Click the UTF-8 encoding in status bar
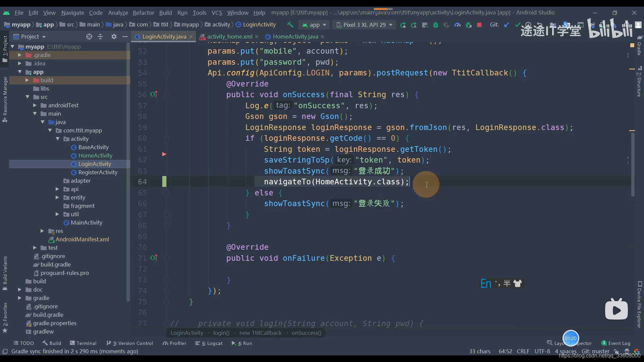The height and width of the screenshot is (362, 644). point(542,351)
